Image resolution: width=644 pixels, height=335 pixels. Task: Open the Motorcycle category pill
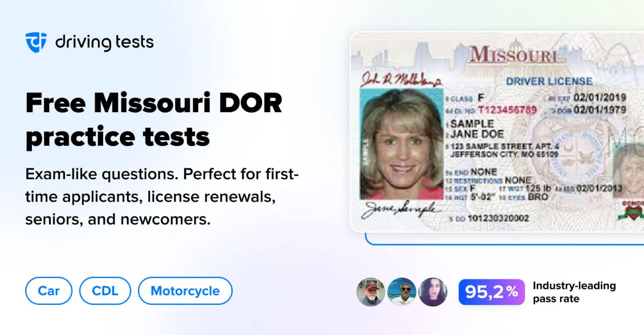click(185, 291)
